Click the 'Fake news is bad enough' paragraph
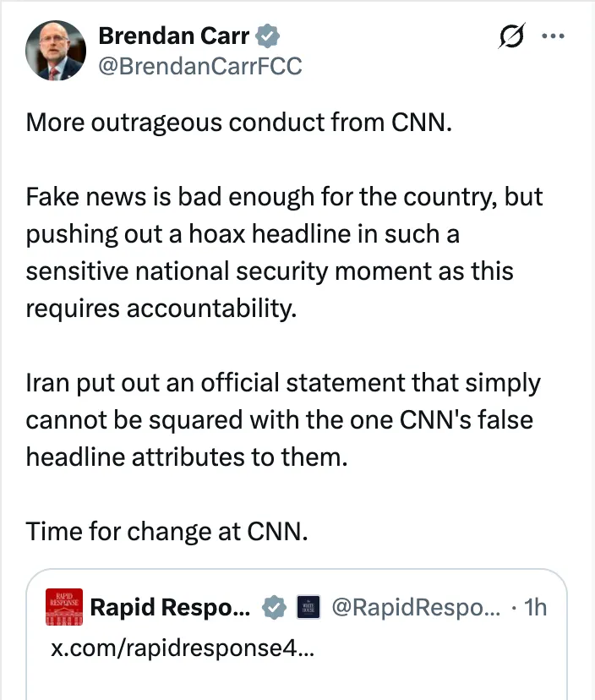Image resolution: width=595 pixels, height=700 pixels. 283,233
